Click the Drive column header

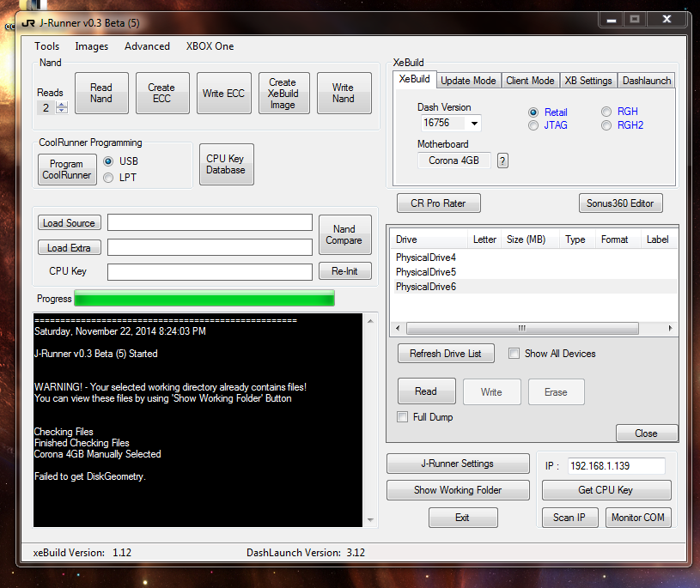[x=429, y=239]
